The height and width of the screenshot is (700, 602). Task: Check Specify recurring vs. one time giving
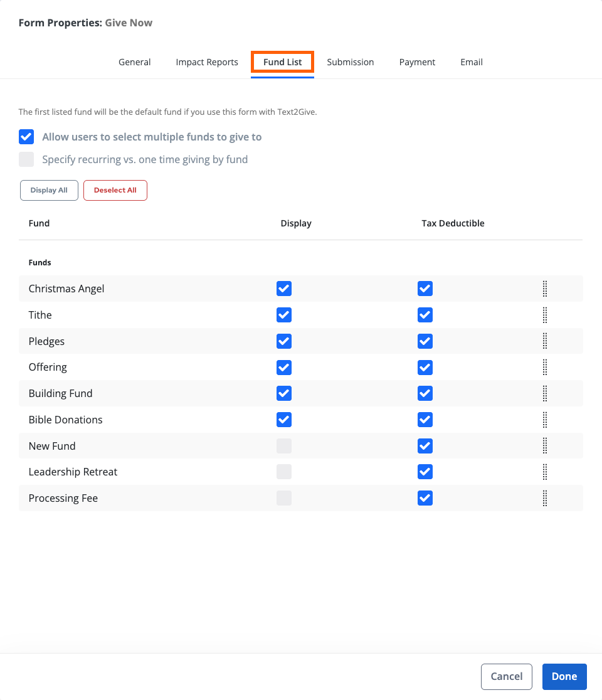[x=26, y=159]
